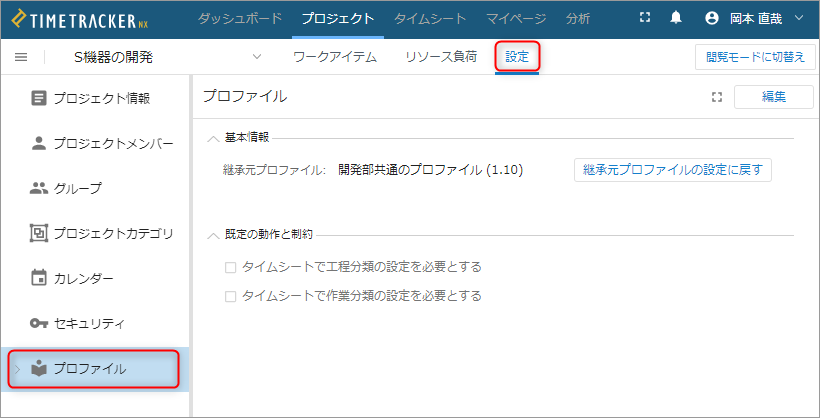820x418 pixels.
Task: Open the hamburger menu icon
Action: click(21, 57)
